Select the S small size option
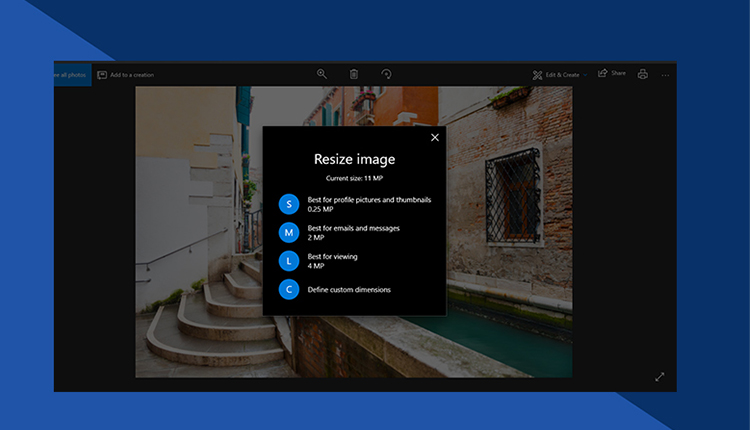Viewport: 750px width, 430px height. [x=289, y=204]
